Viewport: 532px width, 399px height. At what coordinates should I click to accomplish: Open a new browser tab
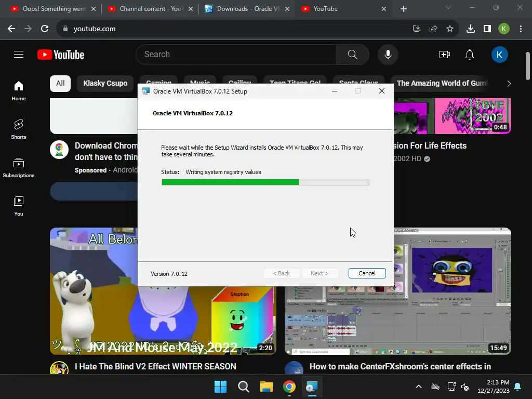click(403, 9)
